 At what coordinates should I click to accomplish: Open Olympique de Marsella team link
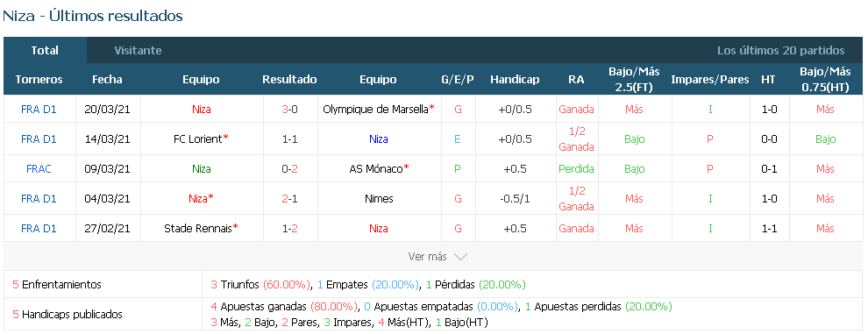[376, 109]
